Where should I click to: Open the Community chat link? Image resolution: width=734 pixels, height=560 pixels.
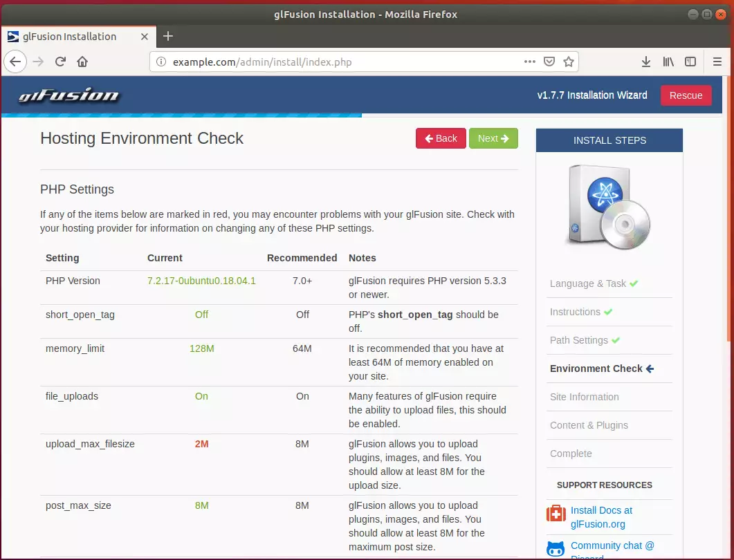pyautogui.click(x=612, y=550)
